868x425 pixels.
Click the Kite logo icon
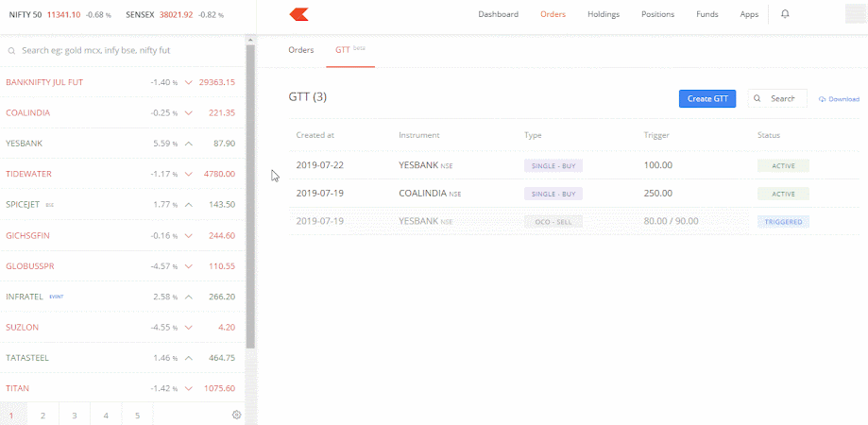coord(298,14)
